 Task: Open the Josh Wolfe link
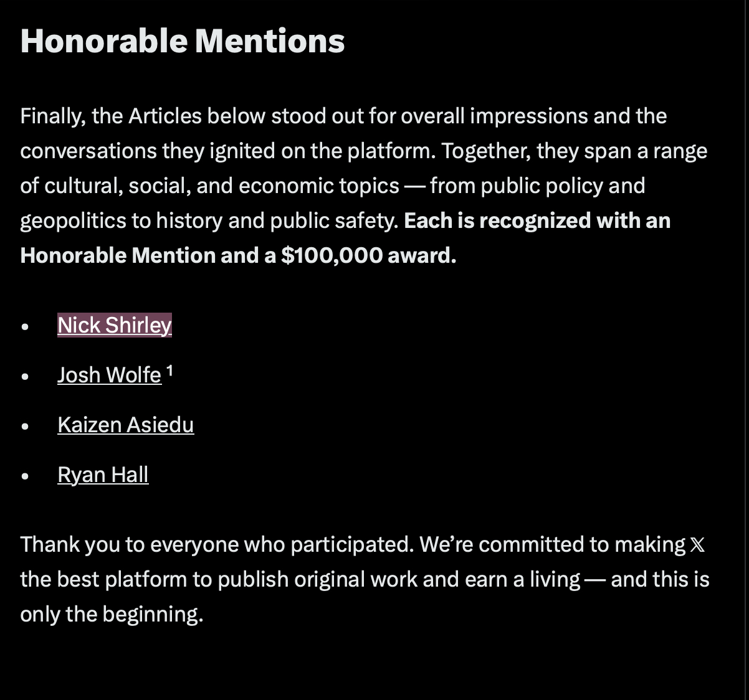[x=109, y=375]
